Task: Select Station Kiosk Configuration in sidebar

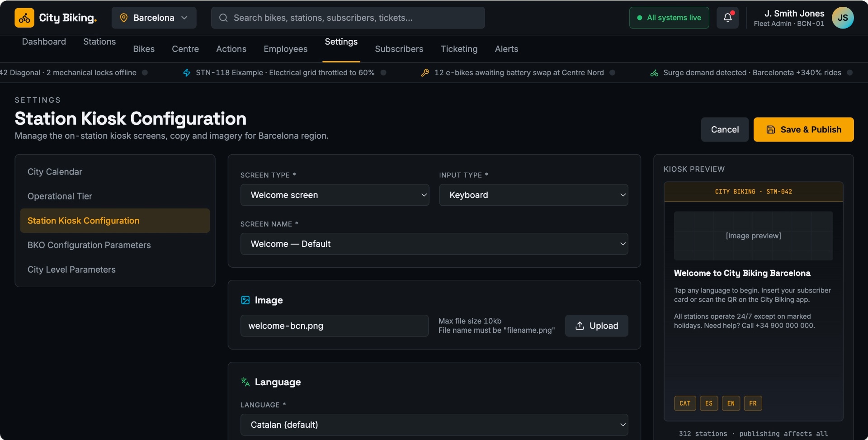Action: coord(115,221)
